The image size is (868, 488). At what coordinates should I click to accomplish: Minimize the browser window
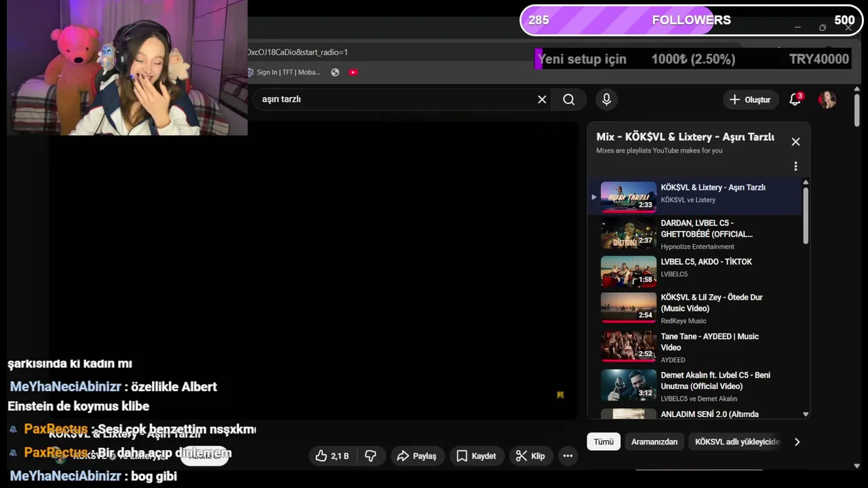point(797,28)
